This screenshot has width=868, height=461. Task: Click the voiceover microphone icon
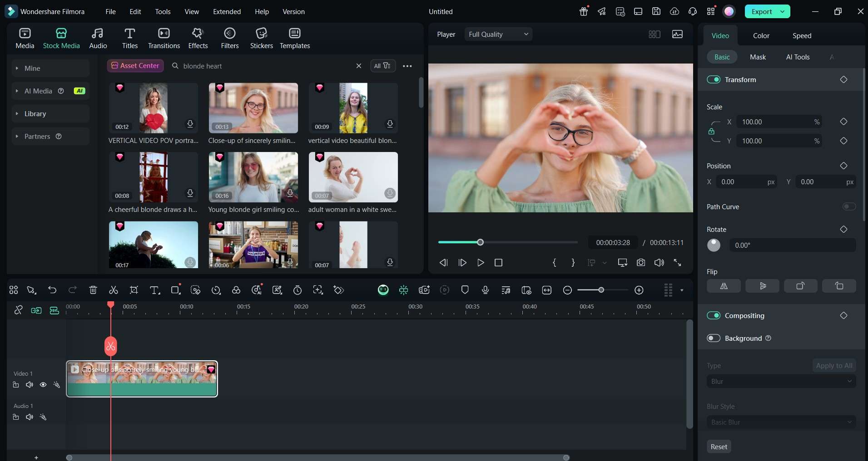(486, 290)
